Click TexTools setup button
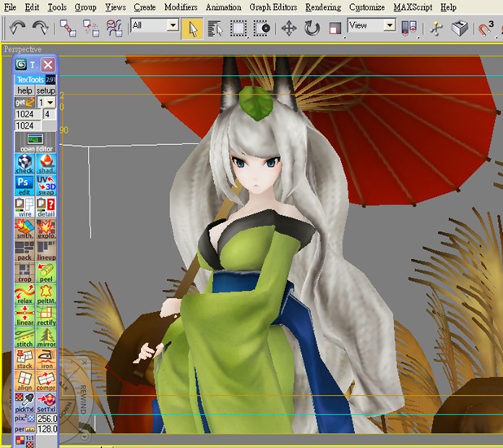Screen dimensions: 503x448 click(46, 90)
